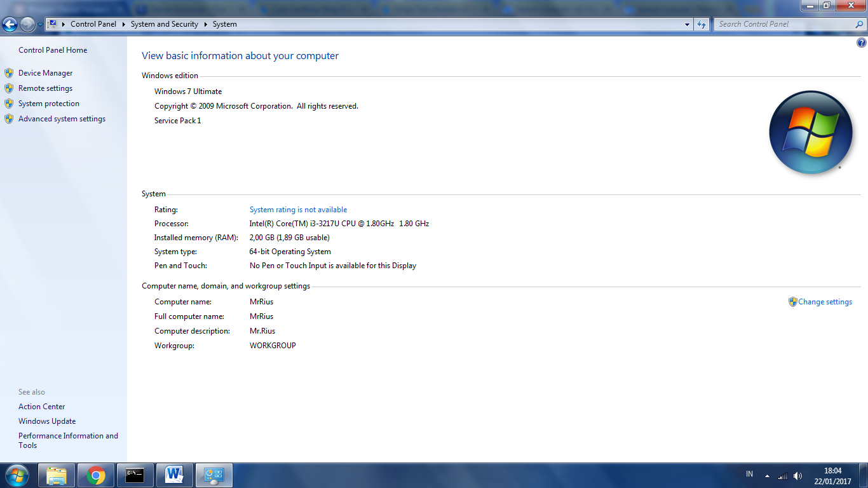Click the 'WORKGROUP' value text

(273, 346)
